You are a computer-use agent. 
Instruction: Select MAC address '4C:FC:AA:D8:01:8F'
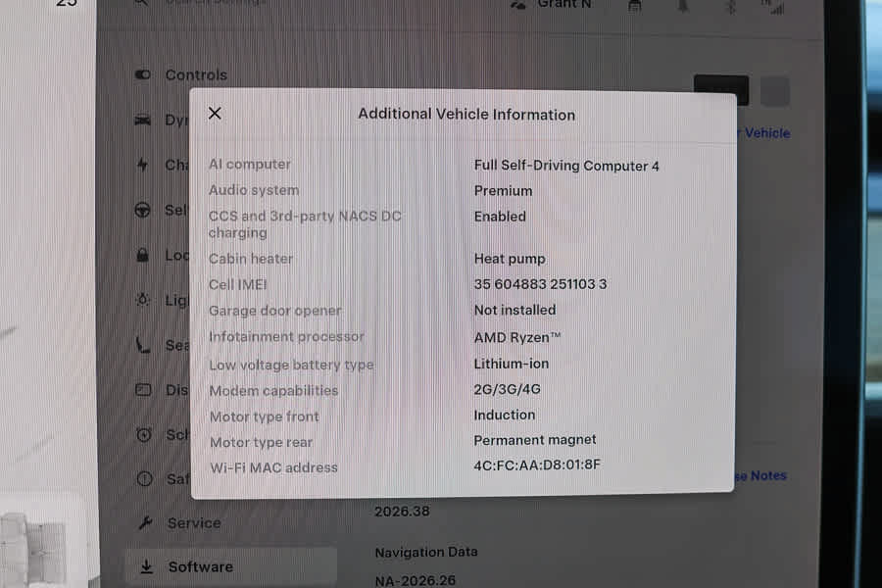(x=537, y=465)
